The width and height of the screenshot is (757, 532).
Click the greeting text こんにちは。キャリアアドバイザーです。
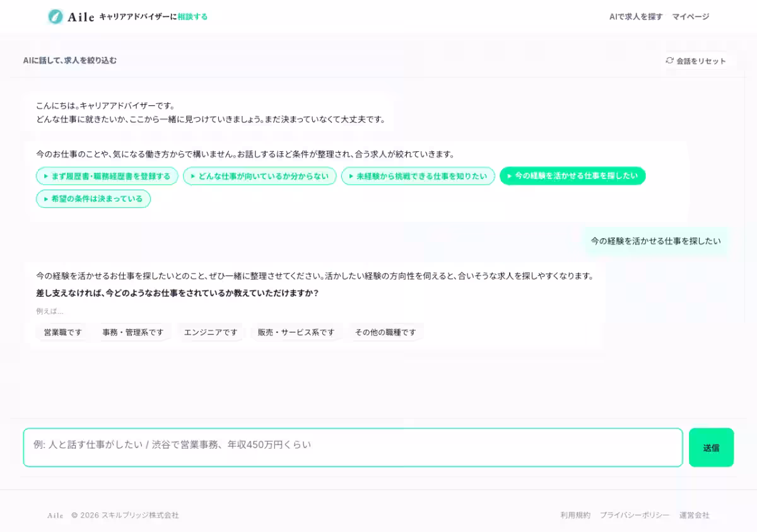[105, 105]
